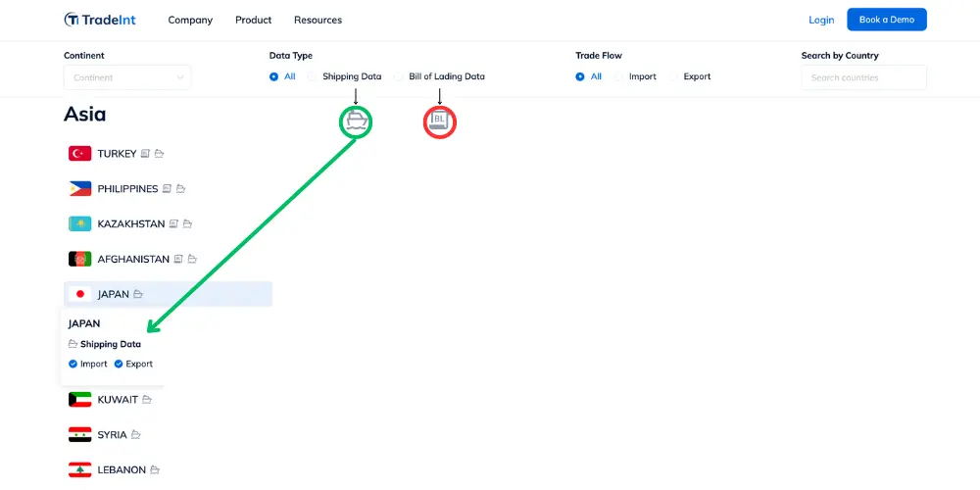Click the Turkey flag icon
The image size is (980, 490).
pyautogui.click(x=80, y=153)
